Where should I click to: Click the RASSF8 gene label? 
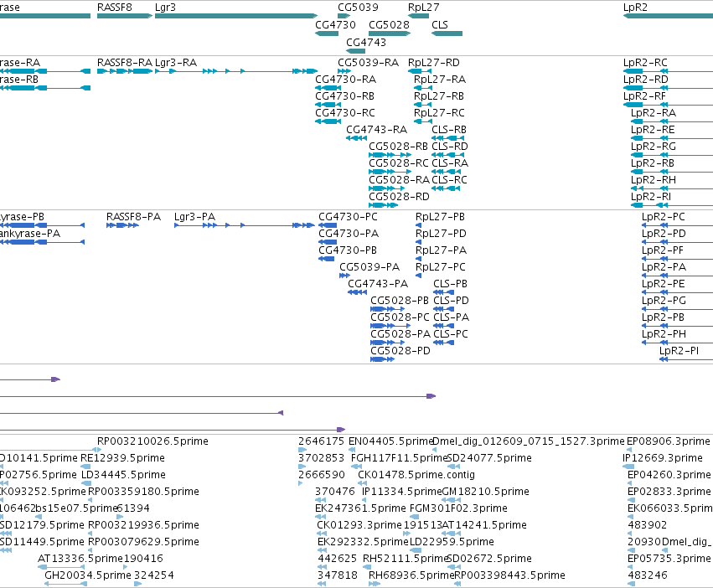coord(115,8)
